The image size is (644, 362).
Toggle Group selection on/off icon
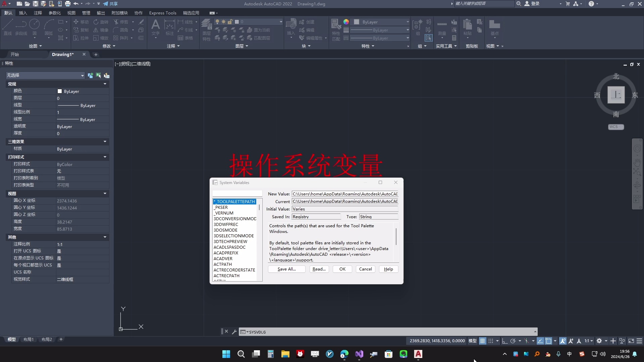428,38
